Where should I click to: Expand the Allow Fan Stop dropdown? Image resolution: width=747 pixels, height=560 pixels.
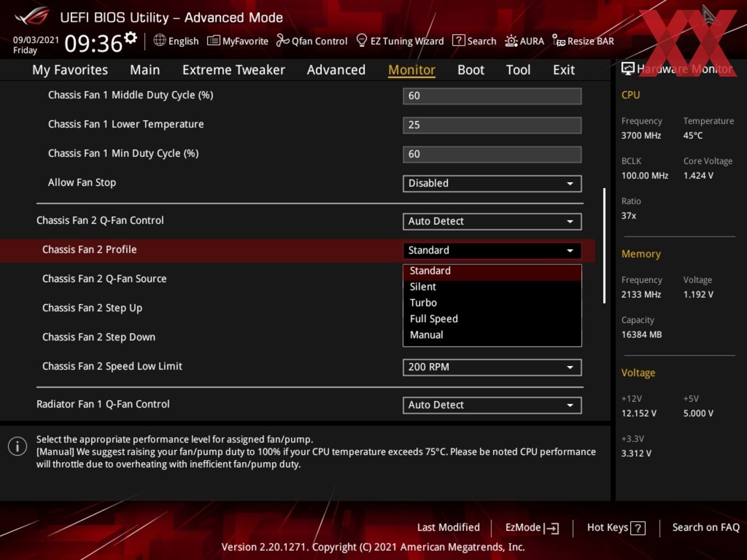click(492, 183)
